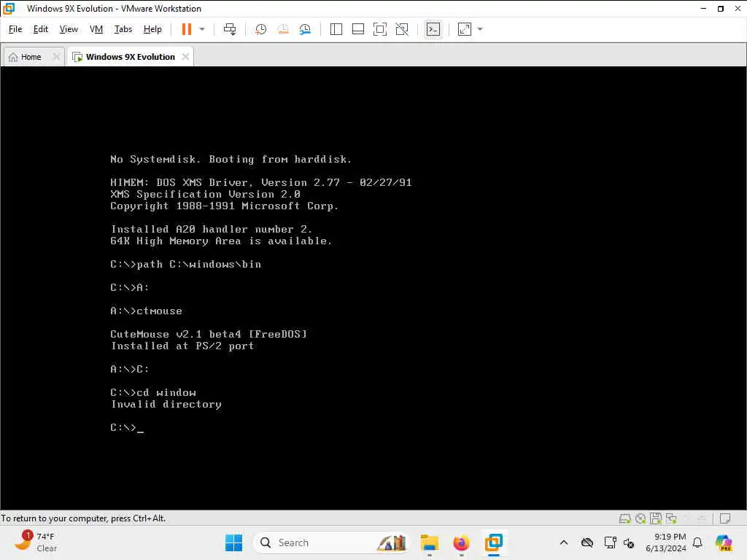Click the 'cd window' command line
The width and height of the screenshot is (747, 560).
[153, 392]
